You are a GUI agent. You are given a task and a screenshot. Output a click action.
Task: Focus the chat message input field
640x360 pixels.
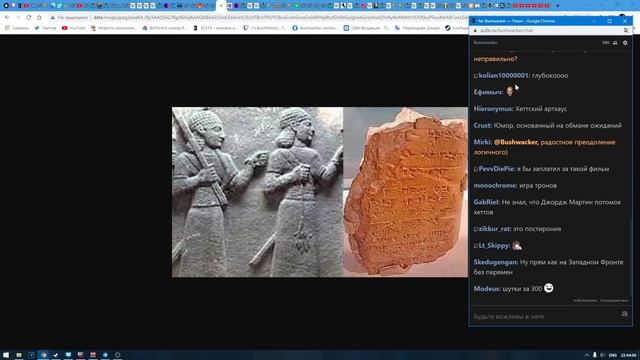coord(546,316)
